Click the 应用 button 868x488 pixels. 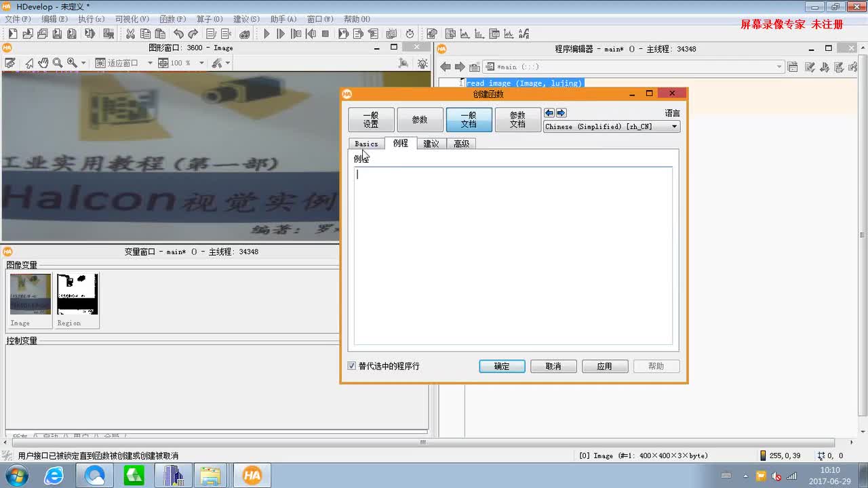(605, 366)
